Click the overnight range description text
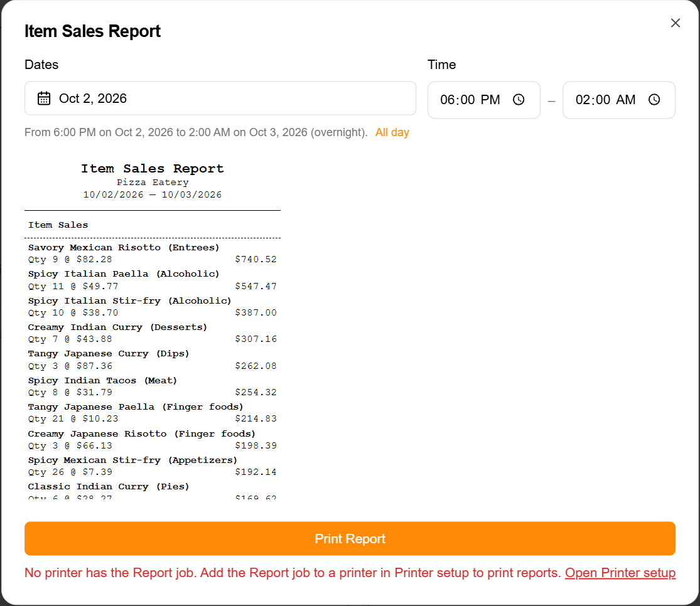This screenshot has width=700, height=606. 196,132
